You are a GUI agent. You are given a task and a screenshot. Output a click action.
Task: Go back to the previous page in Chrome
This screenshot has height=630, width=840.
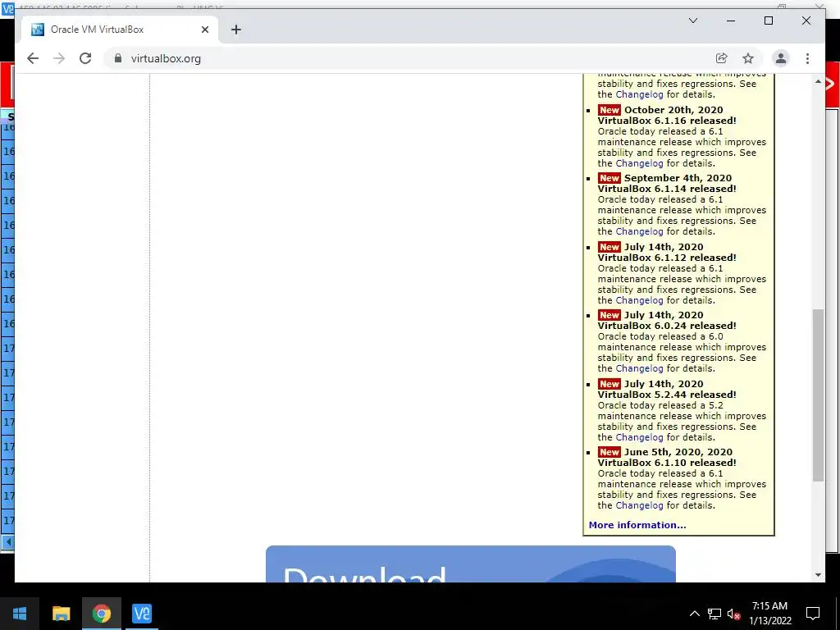[33, 58]
